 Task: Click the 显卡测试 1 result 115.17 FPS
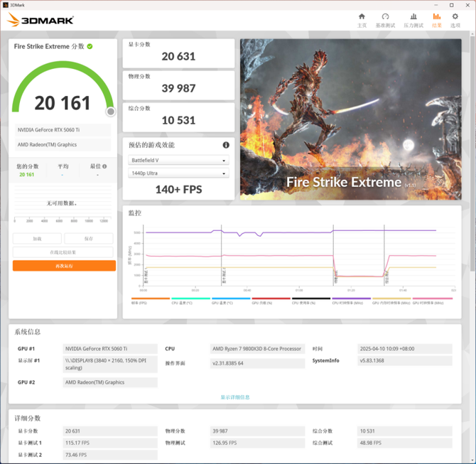110,443
